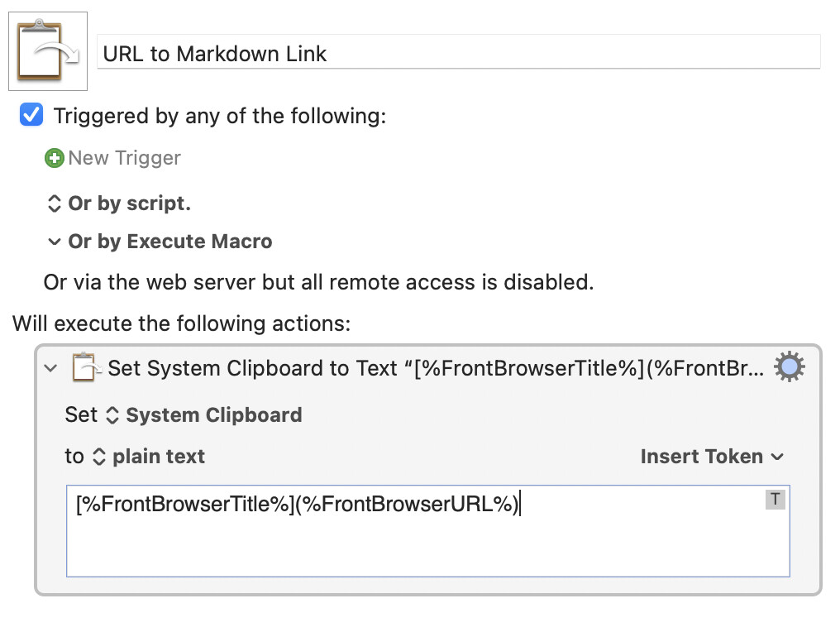Screen dimensions: 840x632
Task: Expand the Or by Execute Macro chevron
Action: click(54, 242)
